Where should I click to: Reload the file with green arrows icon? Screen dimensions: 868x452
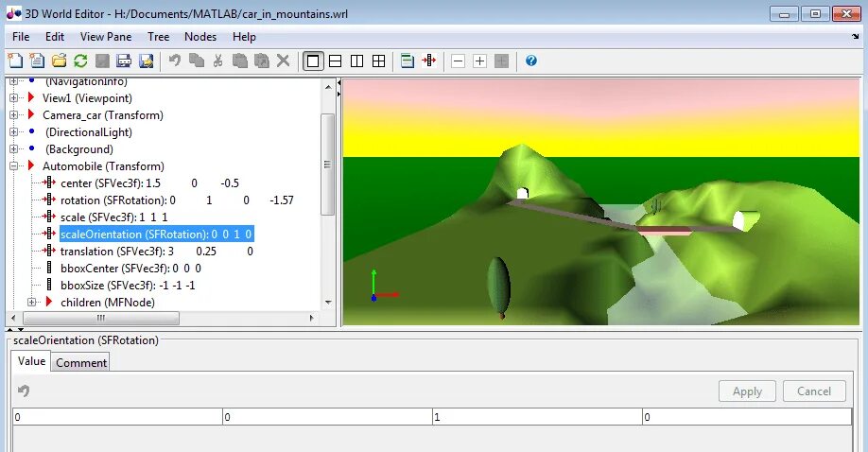click(x=80, y=61)
